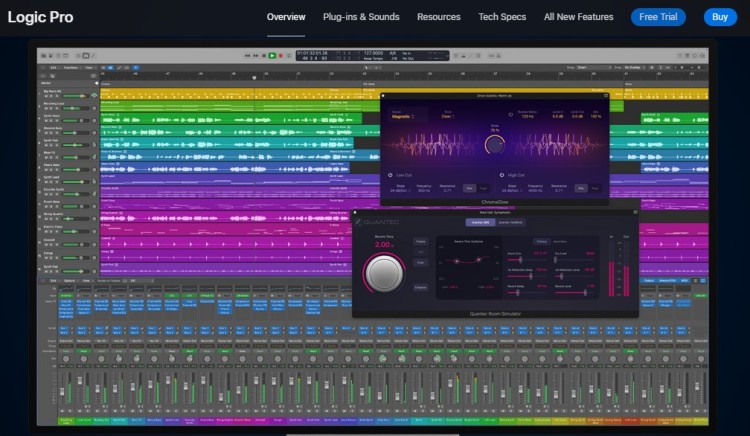Click the green Play transport button
Viewport: 750px width, 436px height.
coord(272,56)
